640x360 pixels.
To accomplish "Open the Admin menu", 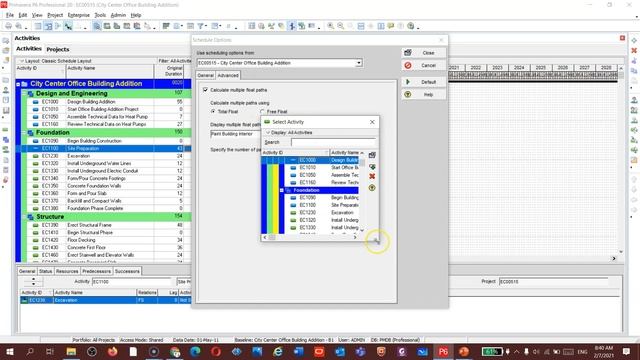I will (118, 15).
